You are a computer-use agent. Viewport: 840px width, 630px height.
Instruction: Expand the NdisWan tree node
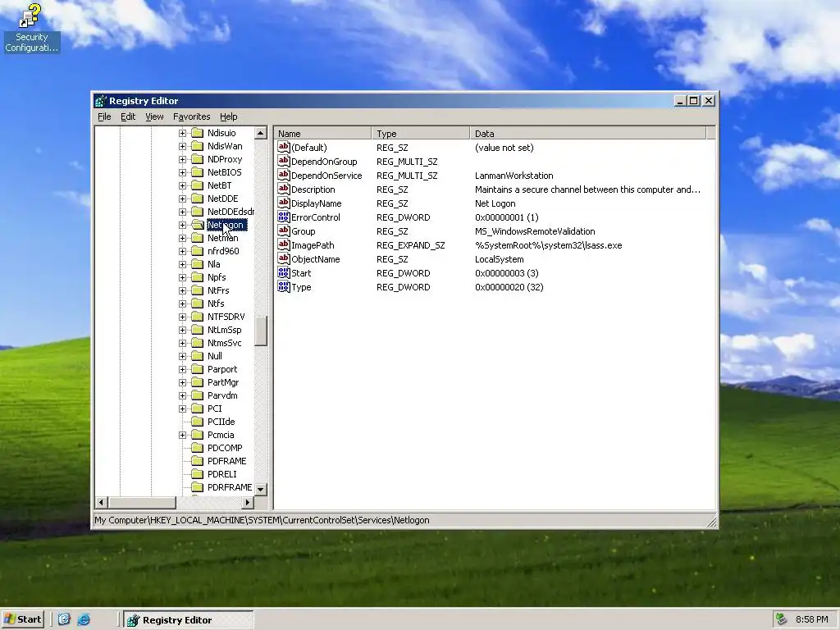(x=182, y=146)
